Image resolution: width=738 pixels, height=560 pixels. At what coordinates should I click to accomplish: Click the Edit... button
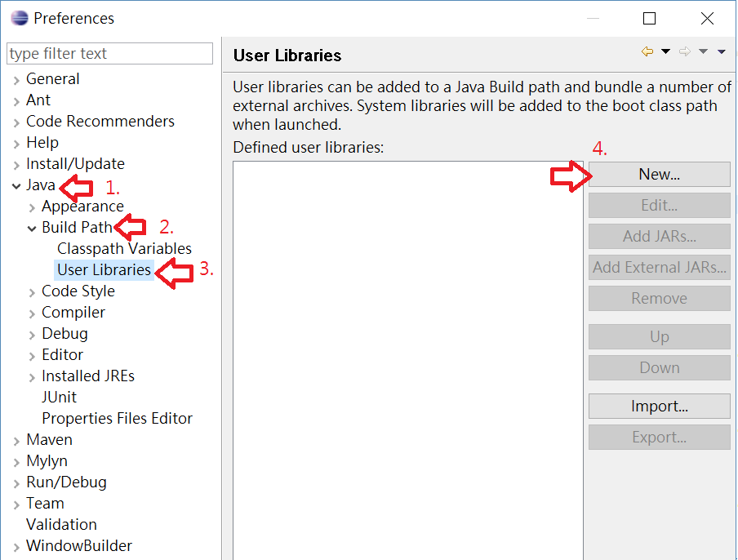(660, 206)
